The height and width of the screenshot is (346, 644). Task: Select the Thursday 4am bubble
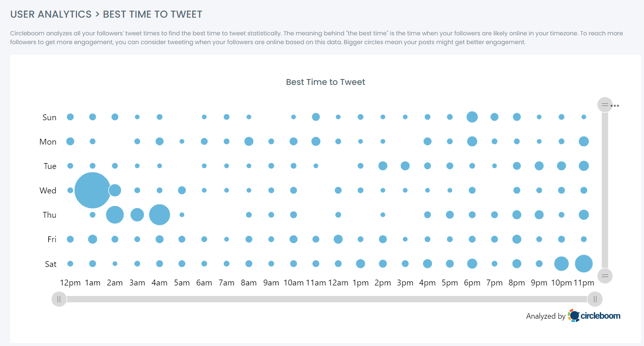[159, 215]
